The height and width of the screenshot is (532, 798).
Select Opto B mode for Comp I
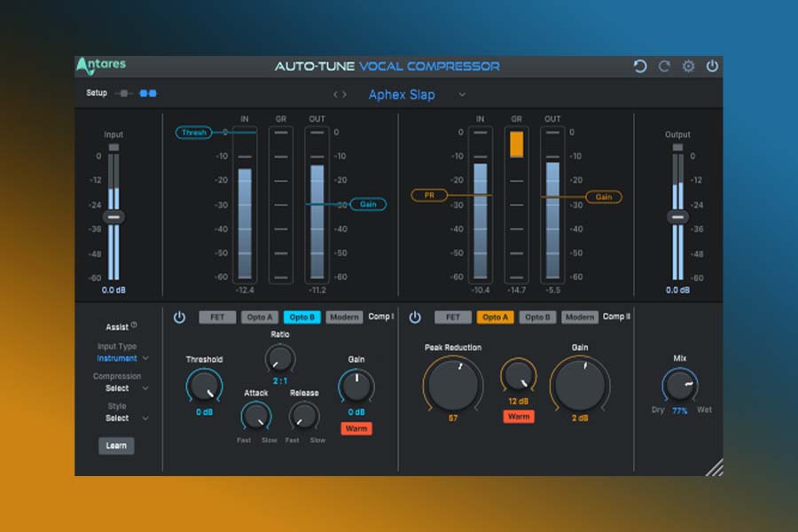[301, 317]
